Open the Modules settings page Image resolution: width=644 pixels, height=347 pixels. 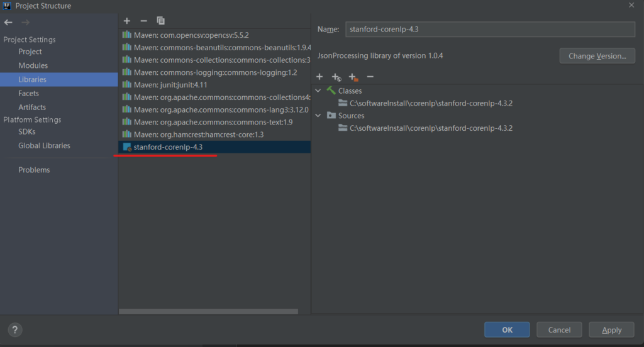(33, 66)
